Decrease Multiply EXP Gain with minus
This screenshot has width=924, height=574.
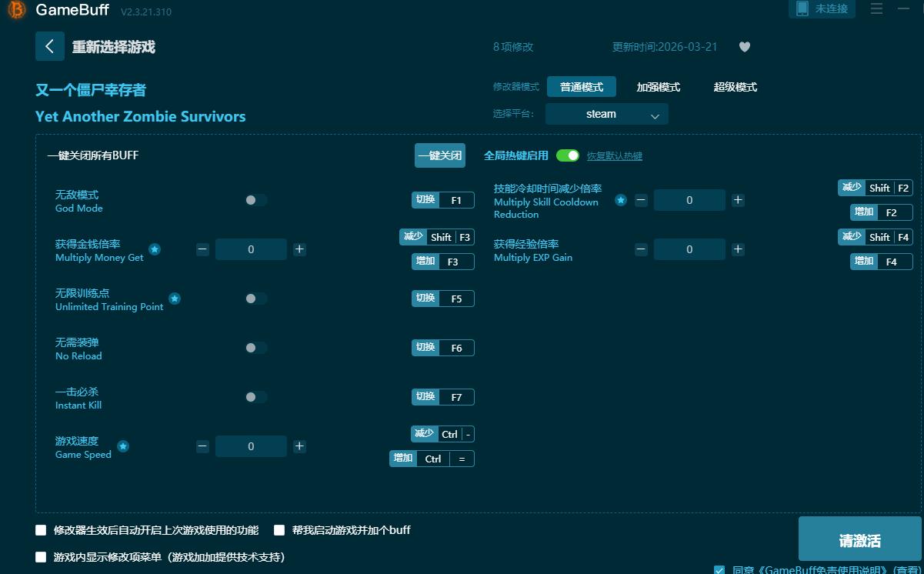(641, 249)
